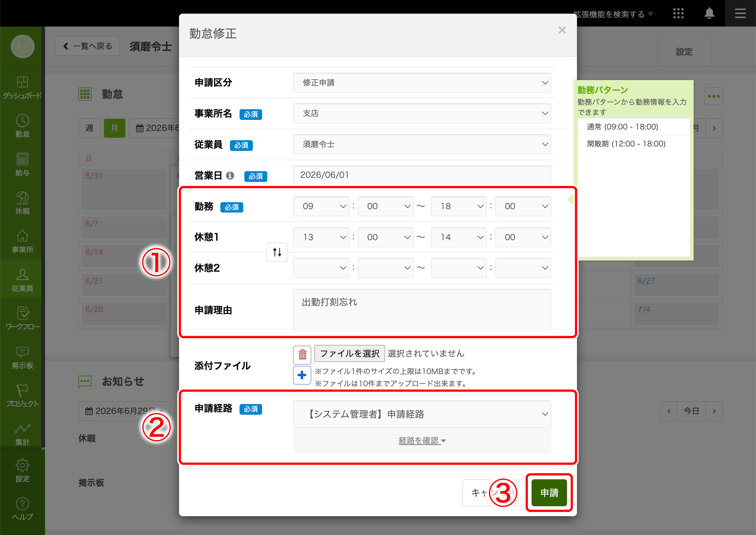Open the 申請区分 dropdown showing 修正申請
Screen dimensions: 756x535
(422, 83)
